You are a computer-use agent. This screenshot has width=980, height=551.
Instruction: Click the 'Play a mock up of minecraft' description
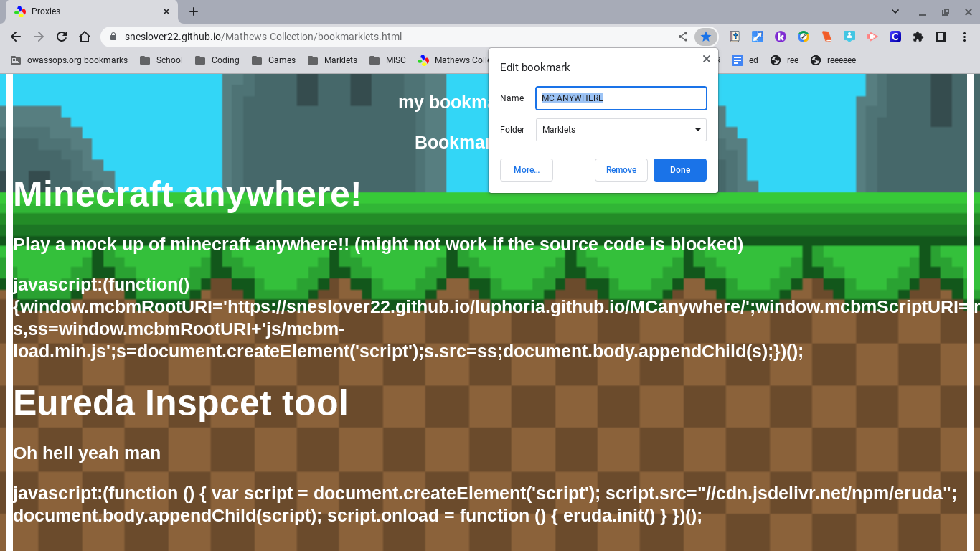[x=378, y=244]
